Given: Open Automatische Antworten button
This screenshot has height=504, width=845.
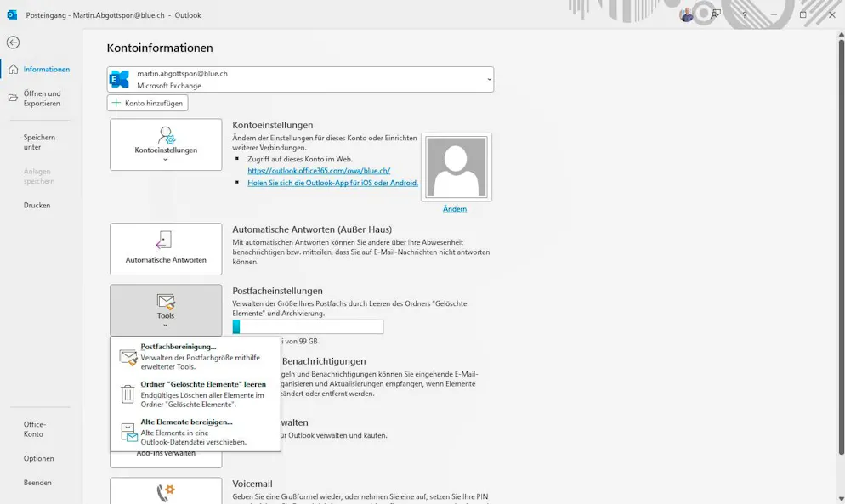Looking at the screenshot, I should pyautogui.click(x=166, y=249).
